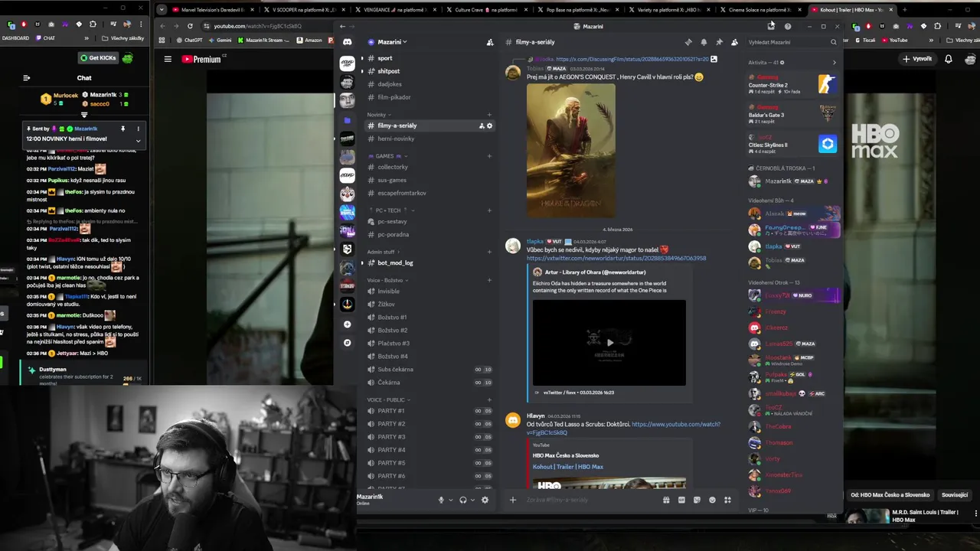This screenshot has width=980, height=551.
Task: Open the shitpost channel
Action: click(430, 71)
